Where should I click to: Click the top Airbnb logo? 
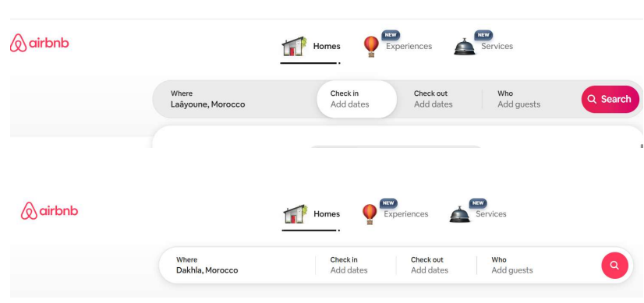coord(40,43)
